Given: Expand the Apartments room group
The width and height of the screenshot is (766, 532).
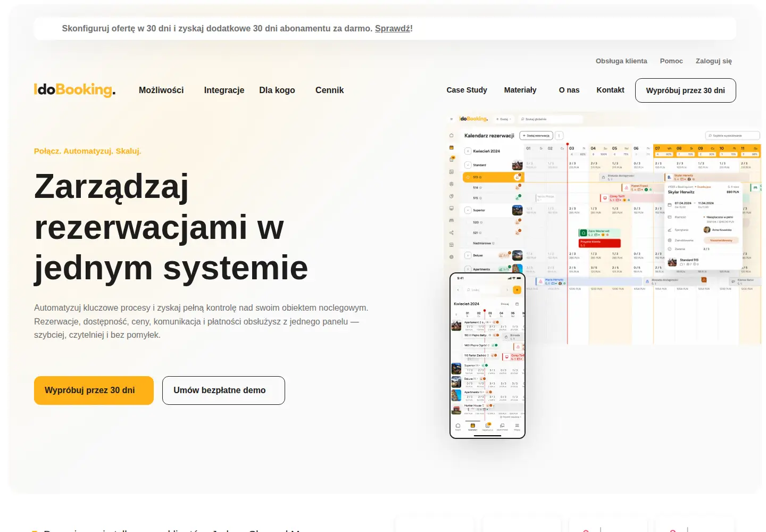Looking at the screenshot, I should (x=468, y=269).
